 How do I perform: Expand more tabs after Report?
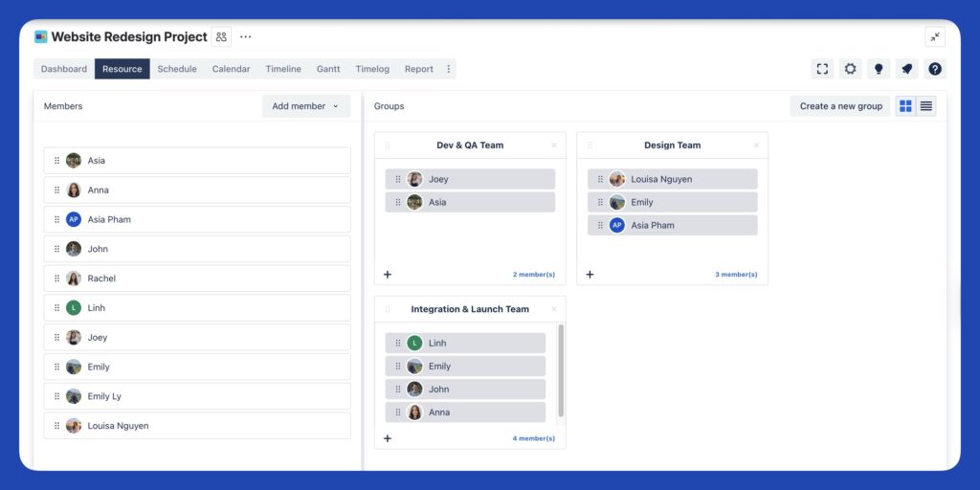[x=448, y=69]
